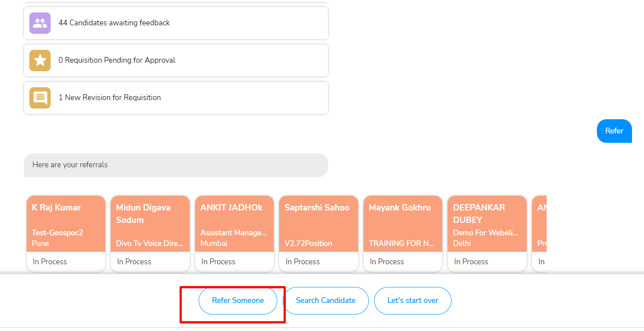Image resolution: width=644 pixels, height=331 pixels.
Task: Click the Let's start over button
Action: pyautogui.click(x=413, y=301)
